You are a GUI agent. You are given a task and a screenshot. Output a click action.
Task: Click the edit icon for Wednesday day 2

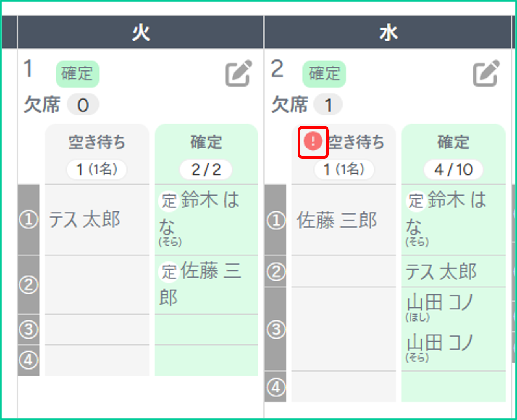coord(486,73)
